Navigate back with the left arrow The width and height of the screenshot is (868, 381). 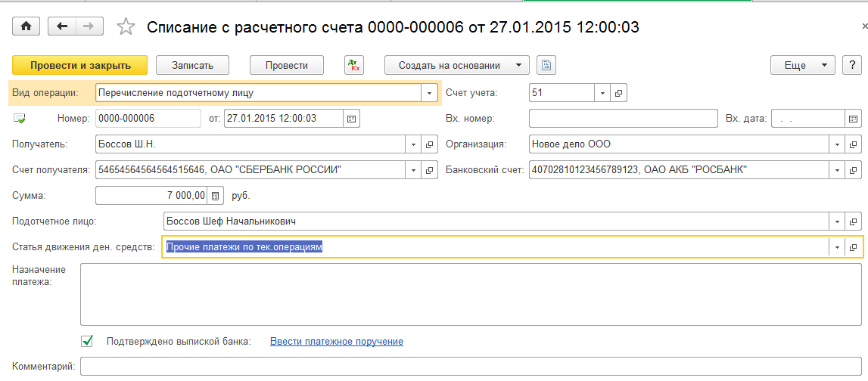click(x=62, y=26)
